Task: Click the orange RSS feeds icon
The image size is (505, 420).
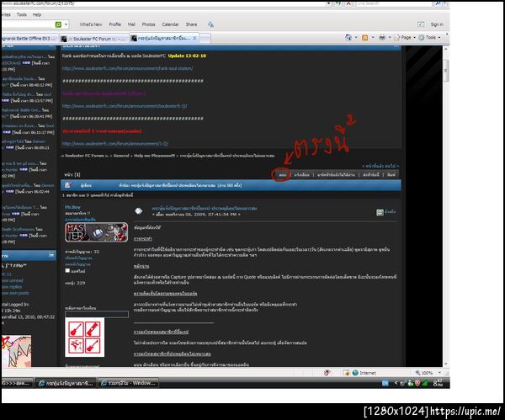Action: (365, 38)
